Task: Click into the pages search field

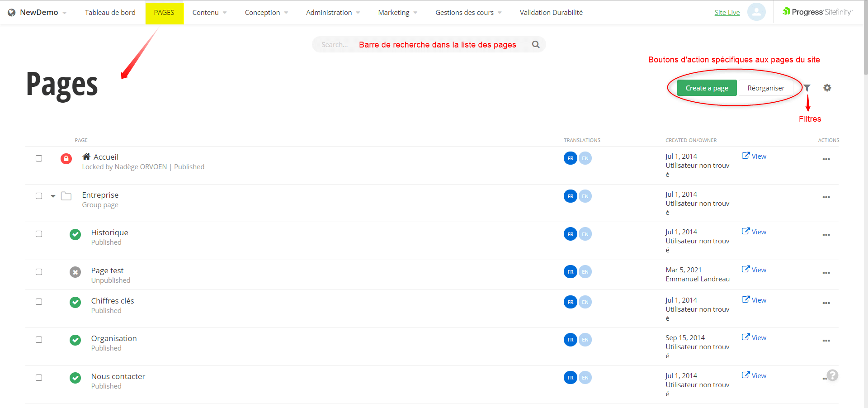Action: point(335,45)
